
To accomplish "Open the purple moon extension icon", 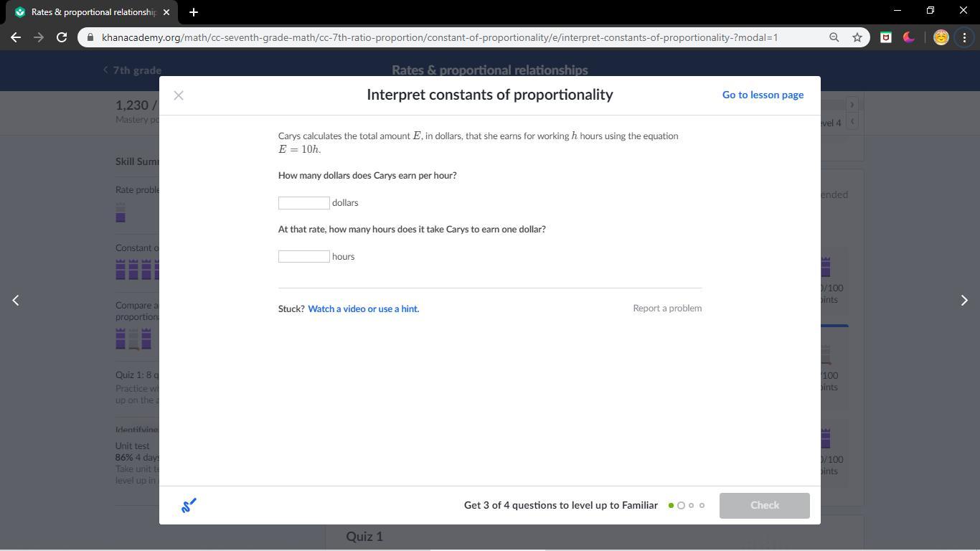I will coord(908,37).
